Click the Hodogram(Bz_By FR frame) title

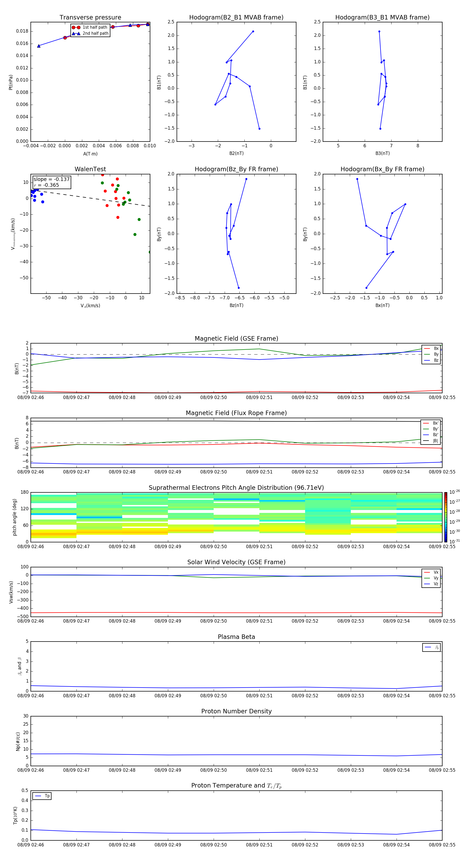236,169
